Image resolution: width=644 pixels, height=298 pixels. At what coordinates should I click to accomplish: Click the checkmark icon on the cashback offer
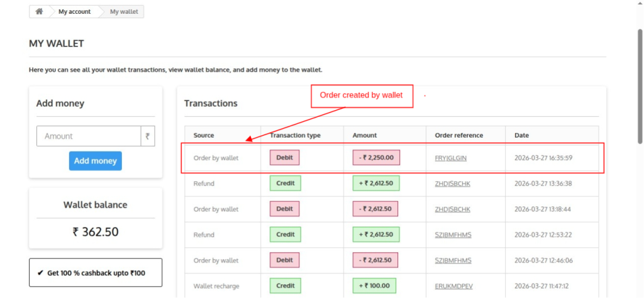coord(40,273)
